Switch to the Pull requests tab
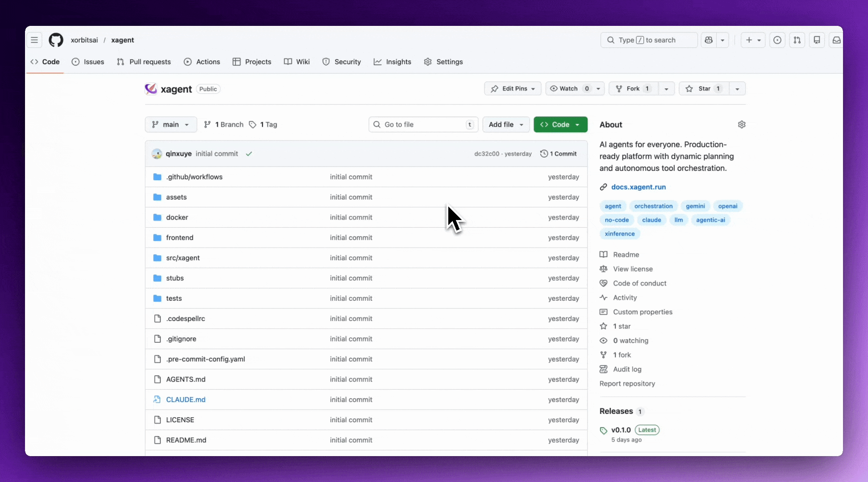The image size is (868, 482). (144, 62)
